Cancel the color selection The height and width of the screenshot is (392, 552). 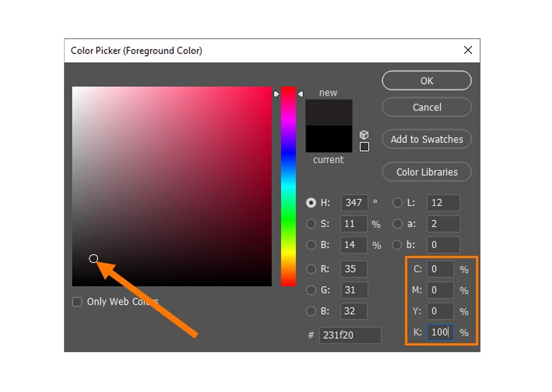[x=426, y=107]
